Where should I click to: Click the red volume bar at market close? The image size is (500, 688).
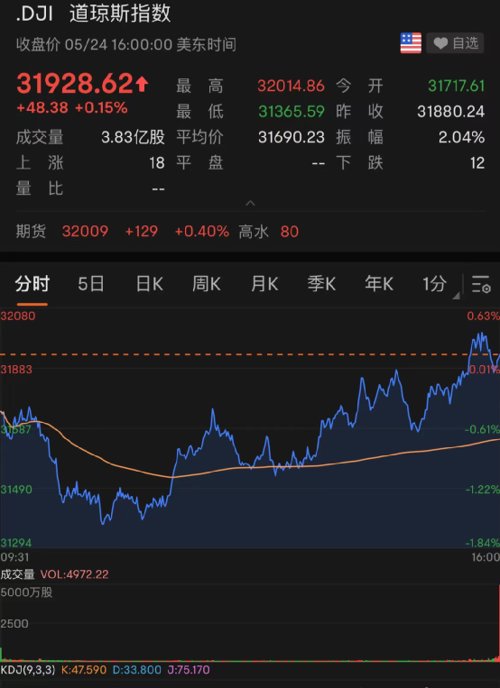[498, 623]
